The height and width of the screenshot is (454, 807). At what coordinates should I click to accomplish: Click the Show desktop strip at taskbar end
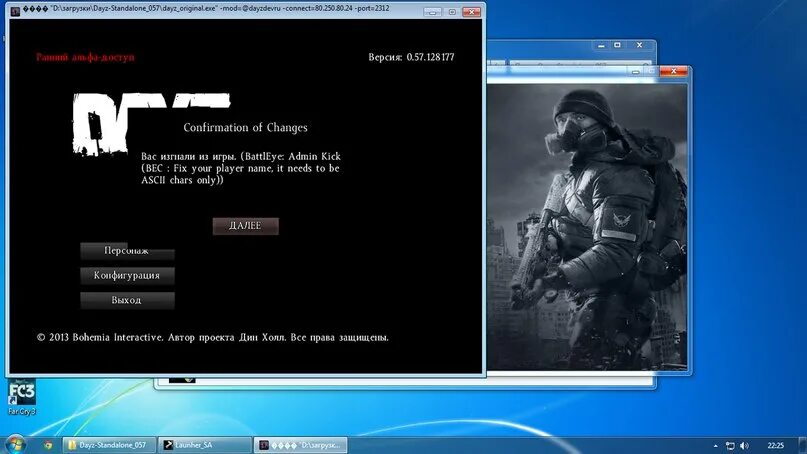(x=802, y=445)
